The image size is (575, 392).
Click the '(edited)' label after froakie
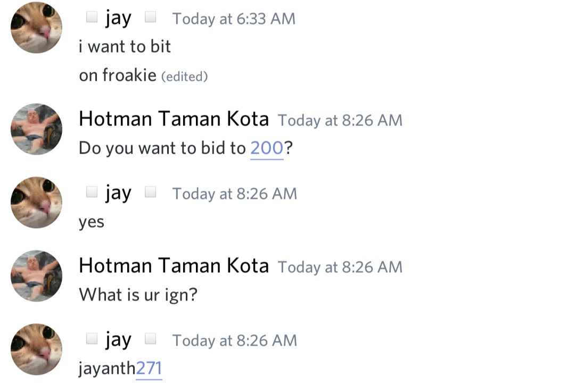coord(184,77)
